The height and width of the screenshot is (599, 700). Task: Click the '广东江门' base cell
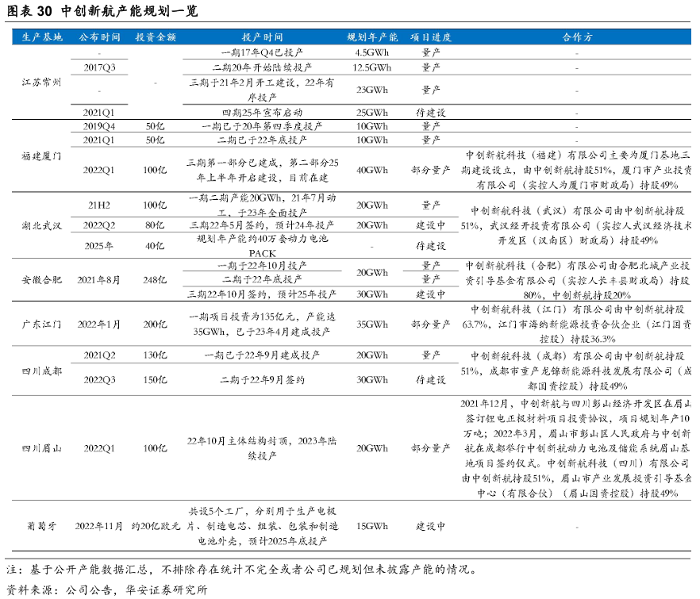[41, 324]
